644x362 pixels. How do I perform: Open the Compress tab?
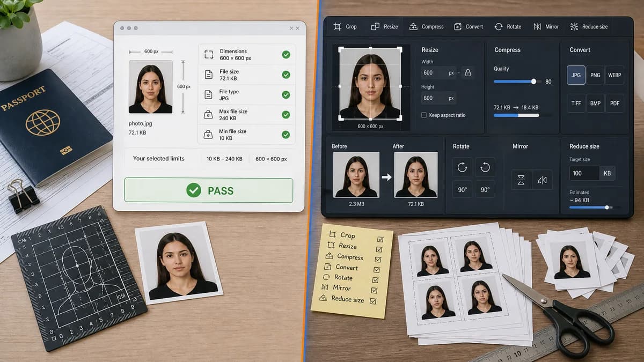click(x=426, y=26)
